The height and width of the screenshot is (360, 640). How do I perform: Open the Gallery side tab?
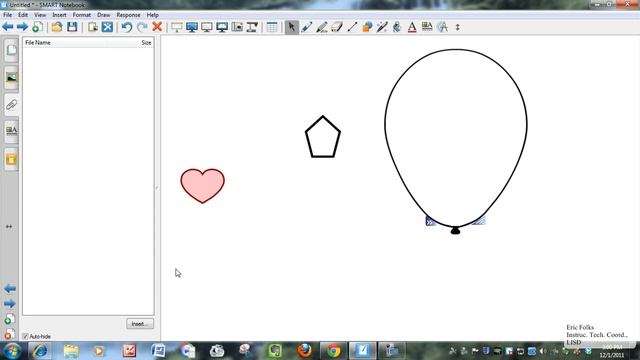(11, 78)
